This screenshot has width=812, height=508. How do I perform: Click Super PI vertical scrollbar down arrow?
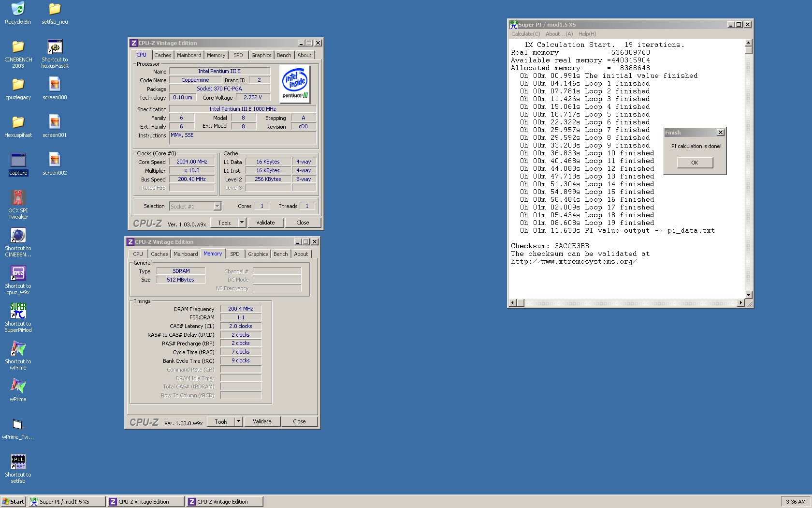[x=749, y=295]
